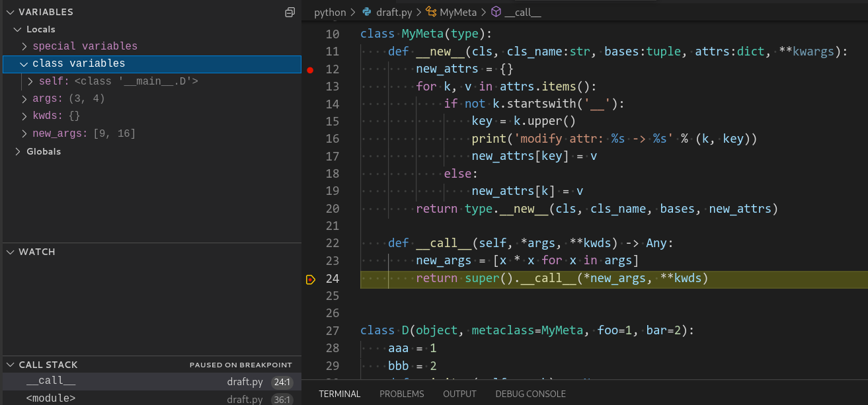The width and height of the screenshot is (868, 405).
Task: Open the DEBUG CONSOLE tab
Action: 530,394
